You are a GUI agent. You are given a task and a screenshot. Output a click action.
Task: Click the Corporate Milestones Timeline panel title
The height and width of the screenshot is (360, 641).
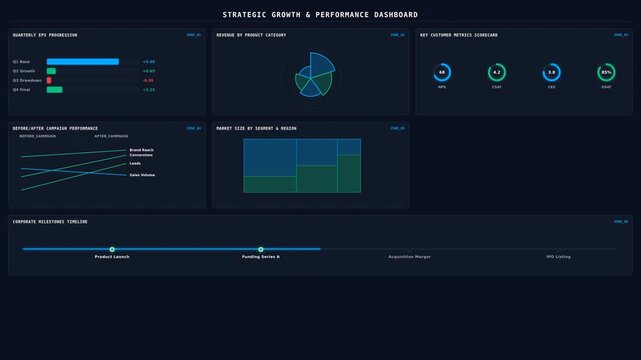pyautogui.click(x=50, y=221)
